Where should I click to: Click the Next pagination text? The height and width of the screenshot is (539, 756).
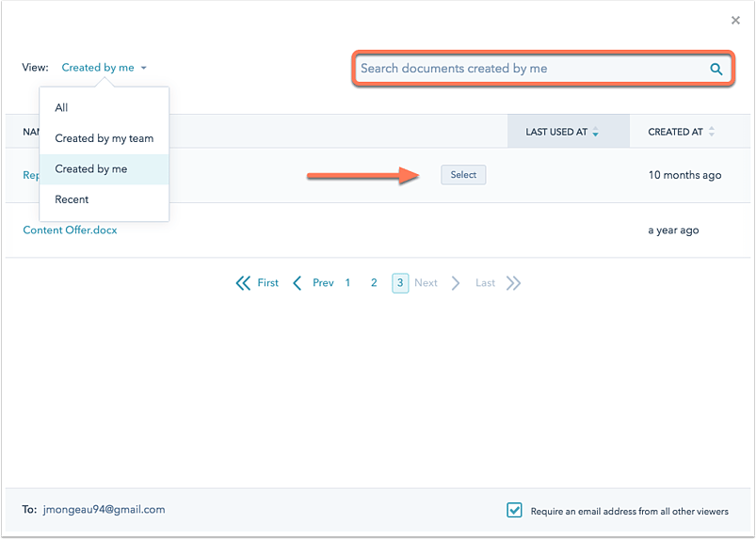(x=426, y=283)
